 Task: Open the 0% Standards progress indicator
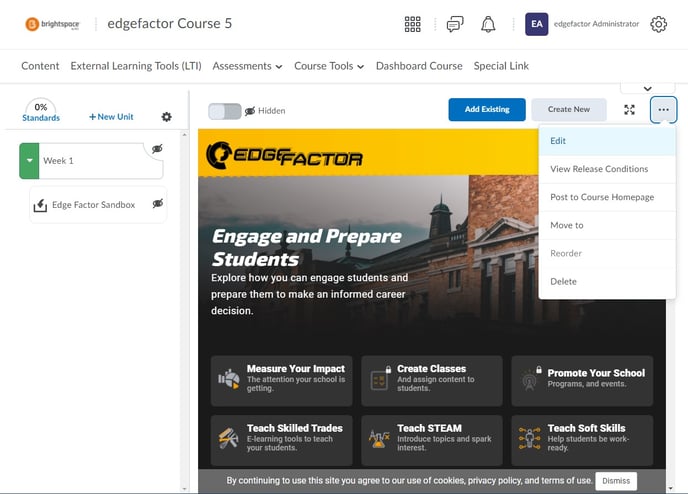coord(41,111)
